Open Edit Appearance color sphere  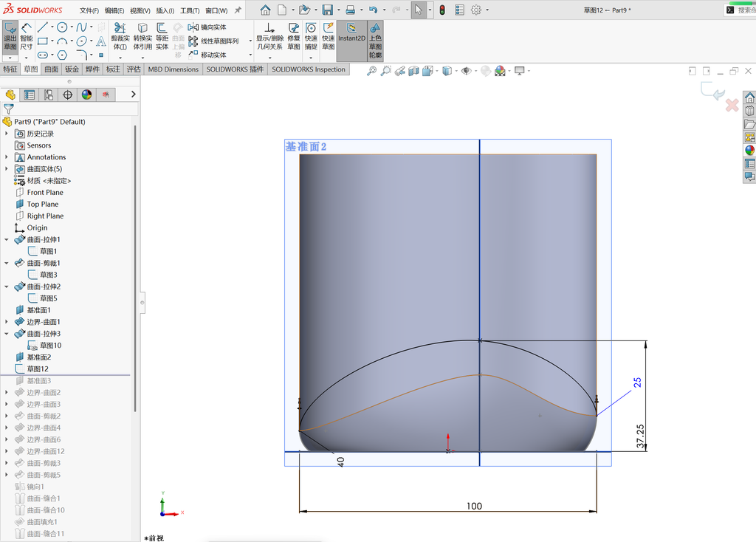coord(500,71)
